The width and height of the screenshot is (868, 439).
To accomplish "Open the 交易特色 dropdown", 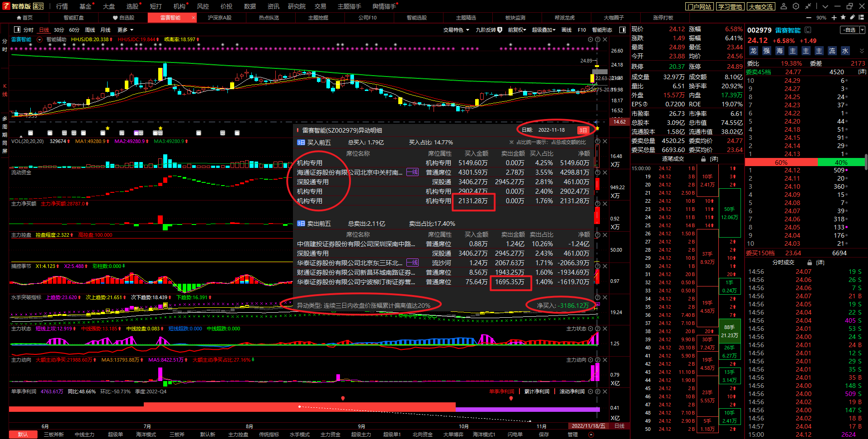I will [456, 30].
